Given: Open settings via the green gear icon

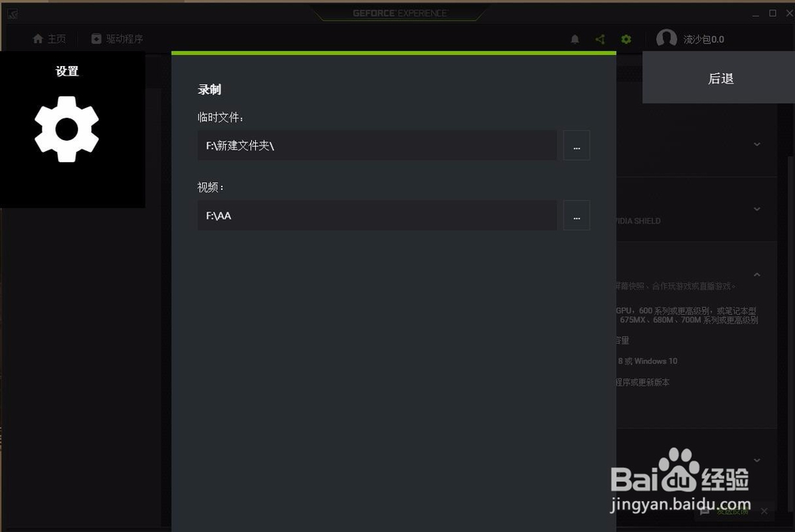Looking at the screenshot, I should (x=626, y=38).
